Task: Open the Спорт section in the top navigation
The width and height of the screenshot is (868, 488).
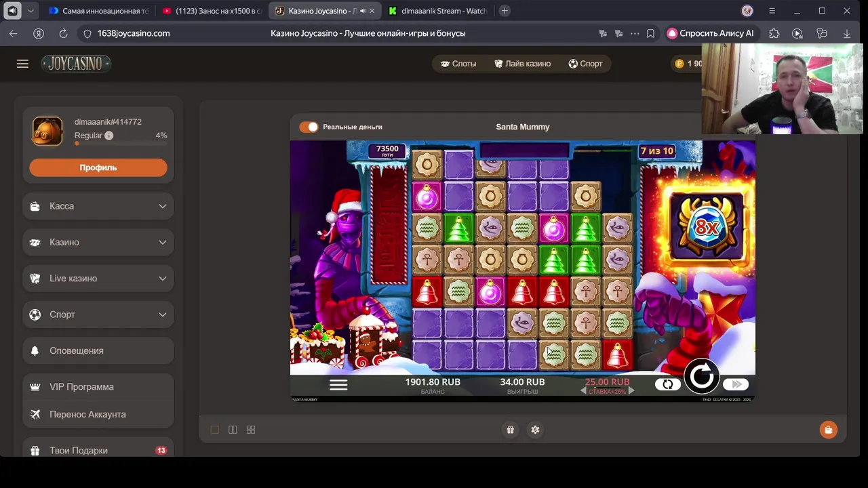Action: (585, 64)
